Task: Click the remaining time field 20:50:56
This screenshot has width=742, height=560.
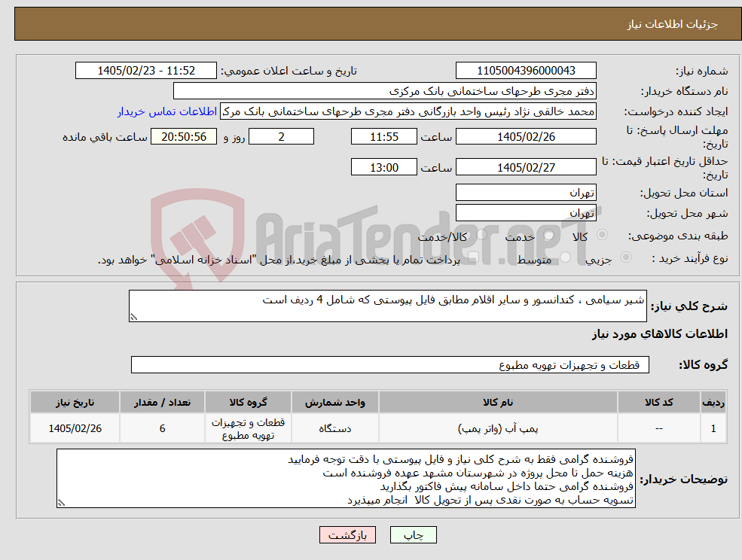Action: [x=184, y=137]
